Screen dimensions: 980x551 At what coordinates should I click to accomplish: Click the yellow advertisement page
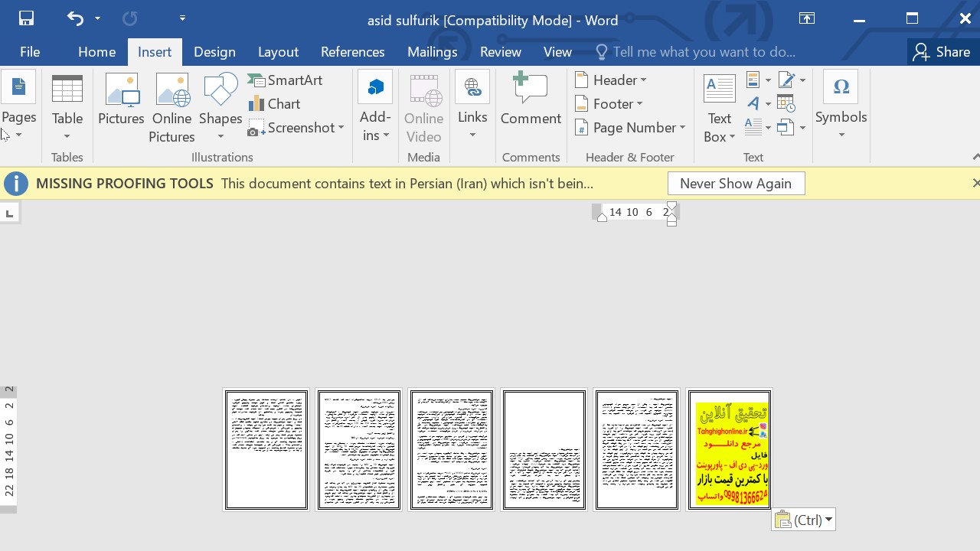(x=730, y=450)
